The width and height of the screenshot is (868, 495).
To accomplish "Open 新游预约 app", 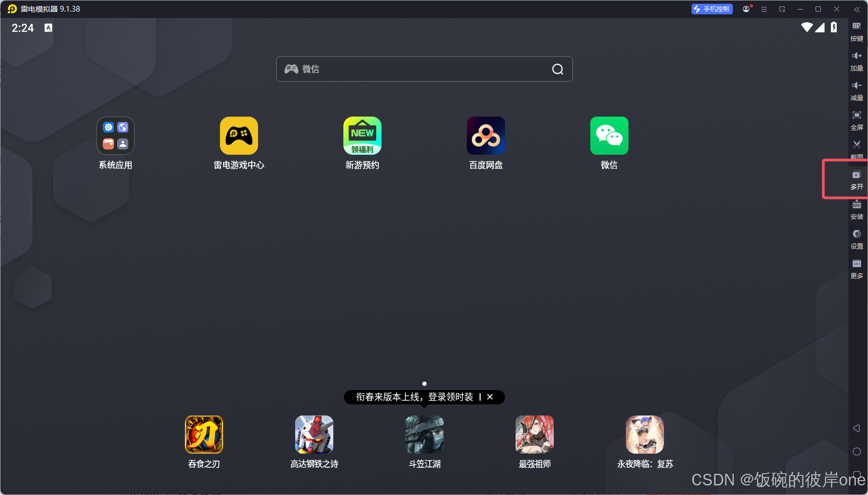I will [362, 136].
